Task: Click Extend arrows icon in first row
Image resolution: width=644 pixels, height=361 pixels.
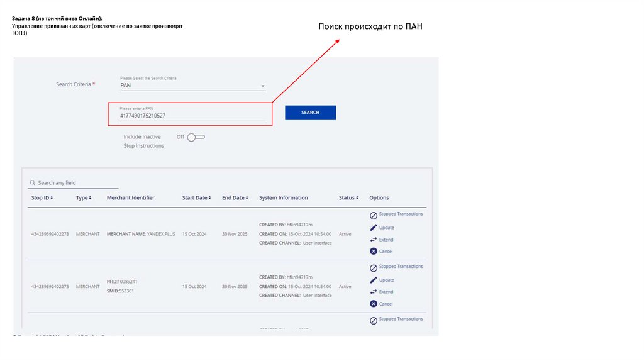Action: click(x=374, y=240)
